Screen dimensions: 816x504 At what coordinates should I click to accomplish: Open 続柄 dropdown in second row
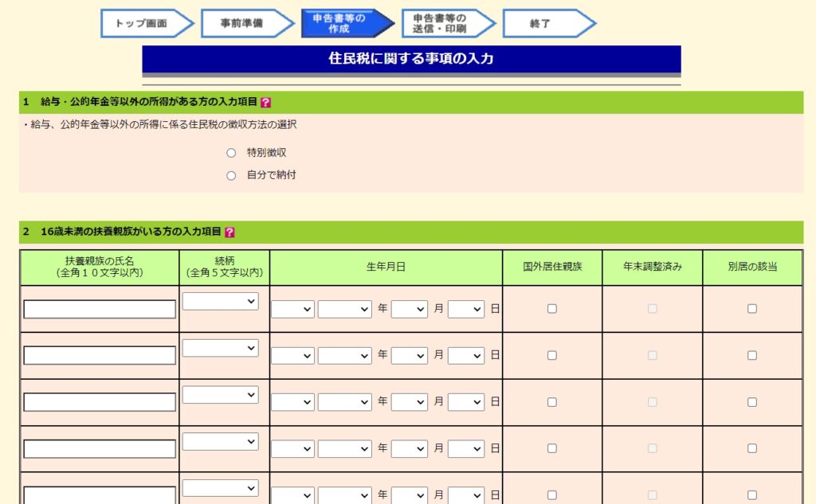tap(221, 348)
